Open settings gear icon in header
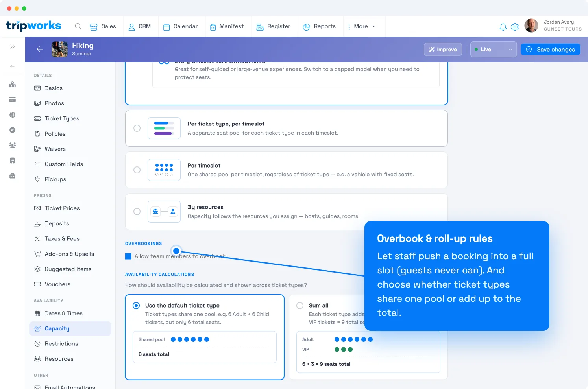 coord(515,27)
